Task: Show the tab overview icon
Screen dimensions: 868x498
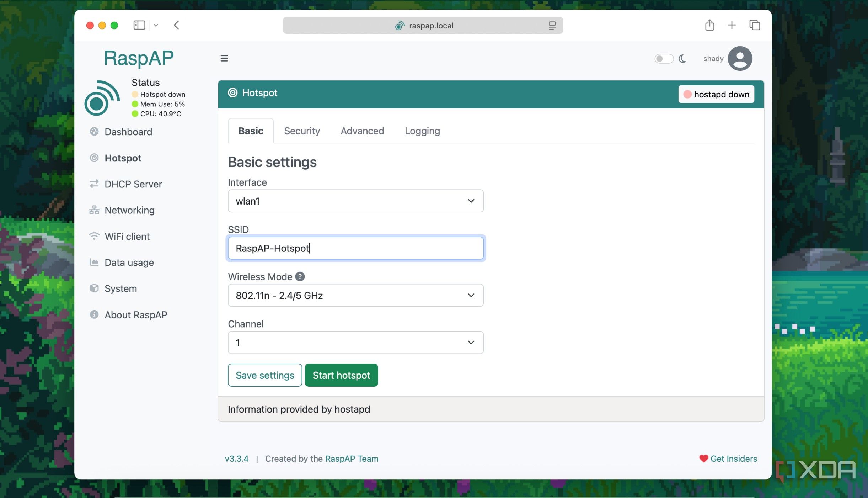Action: click(754, 25)
